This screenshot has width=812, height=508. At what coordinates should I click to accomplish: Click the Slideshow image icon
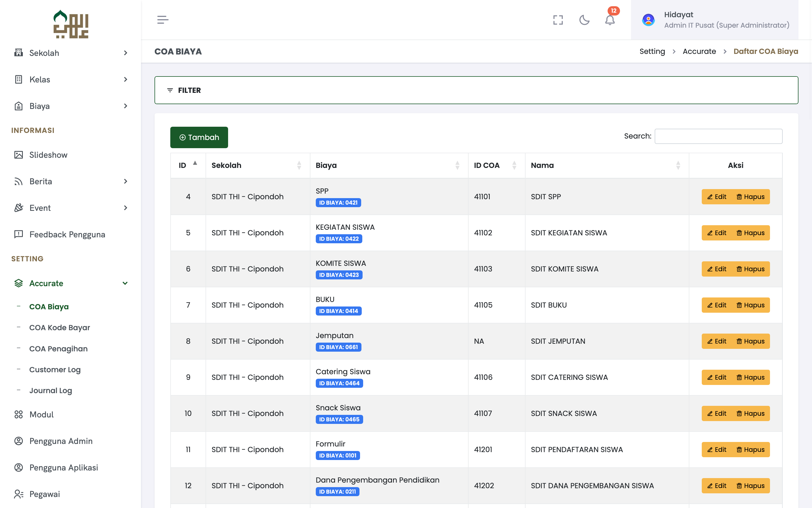(18, 155)
